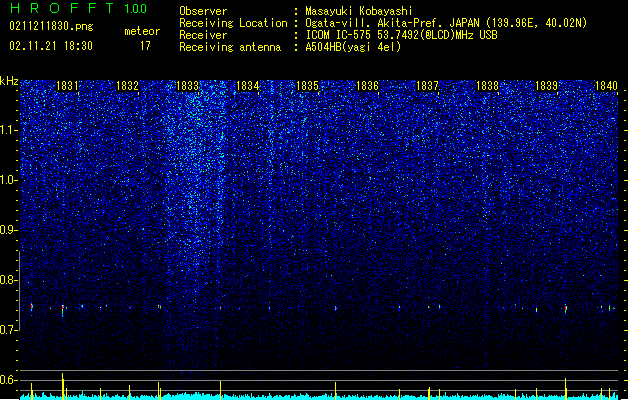The width and height of the screenshot is (629, 400).
Task: Click the Observer label
Action: [203, 11]
